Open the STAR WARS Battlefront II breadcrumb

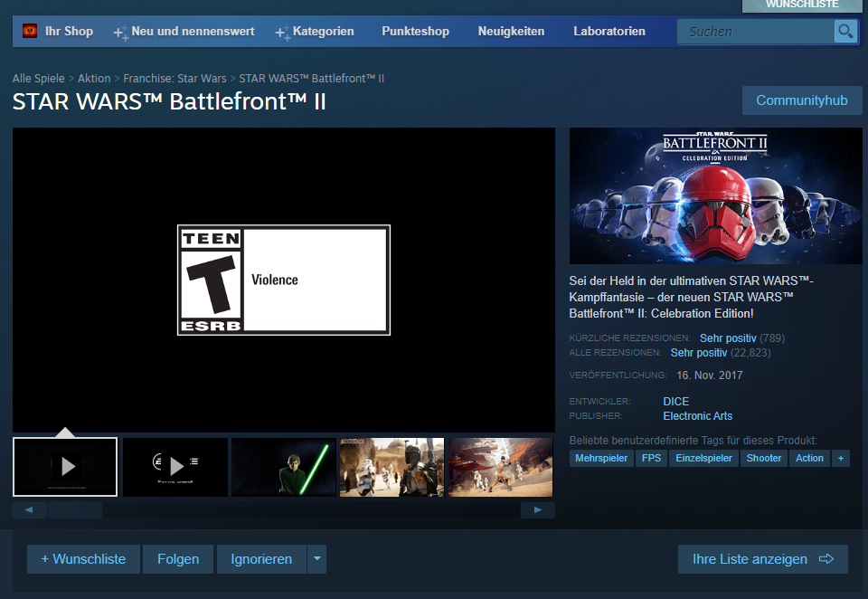pos(312,78)
